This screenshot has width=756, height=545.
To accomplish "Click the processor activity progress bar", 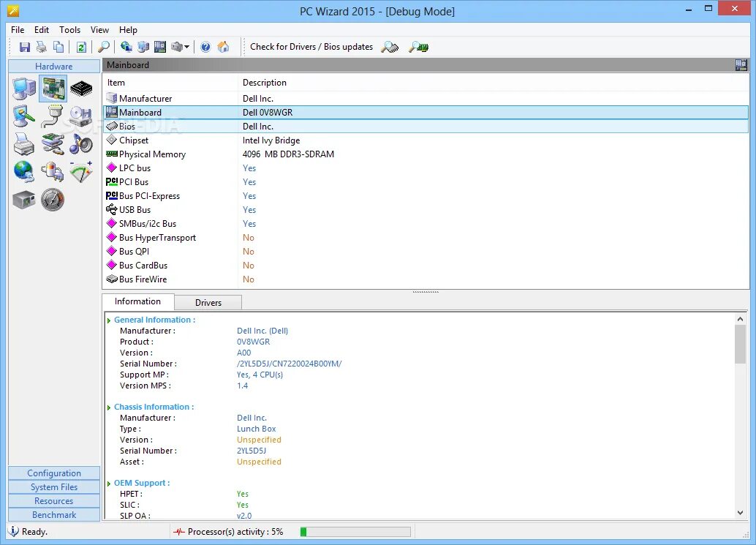I will [355, 532].
